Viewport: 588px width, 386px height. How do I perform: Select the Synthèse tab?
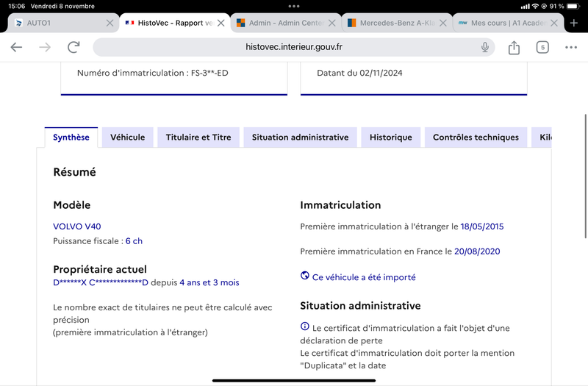click(x=71, y=137)
